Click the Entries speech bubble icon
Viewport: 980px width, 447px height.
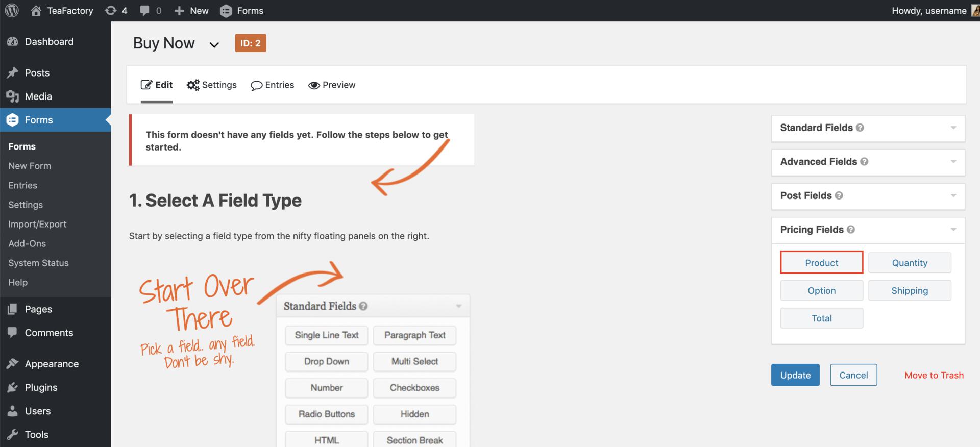pos(256,86)
